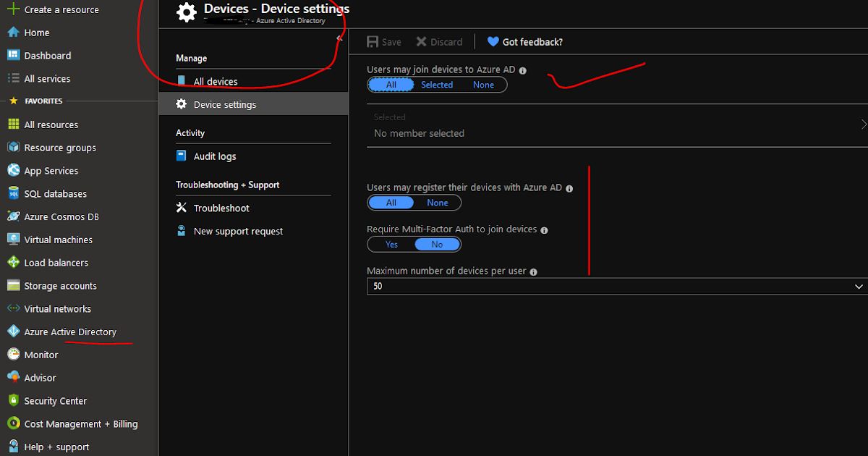The image size is (868, 456).
Task: Click info icon beside Multi-Factor Auth setting
Action: [545, 230]
